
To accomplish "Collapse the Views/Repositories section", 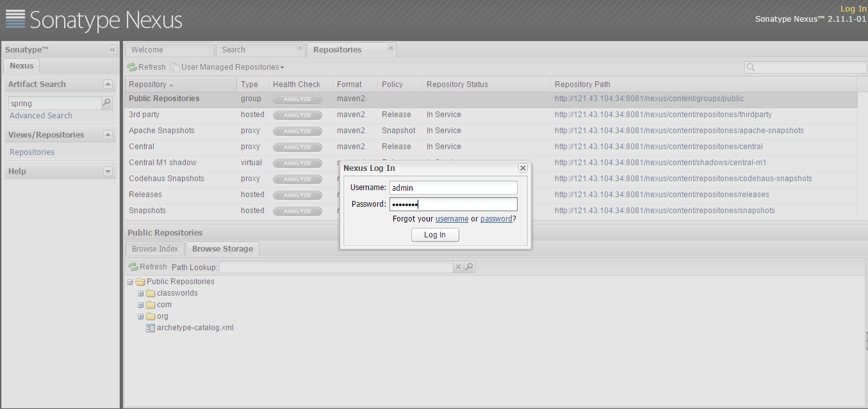I will 108,134.
